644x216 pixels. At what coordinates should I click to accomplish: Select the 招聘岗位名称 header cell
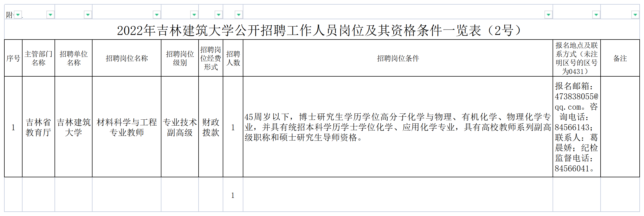127,58
